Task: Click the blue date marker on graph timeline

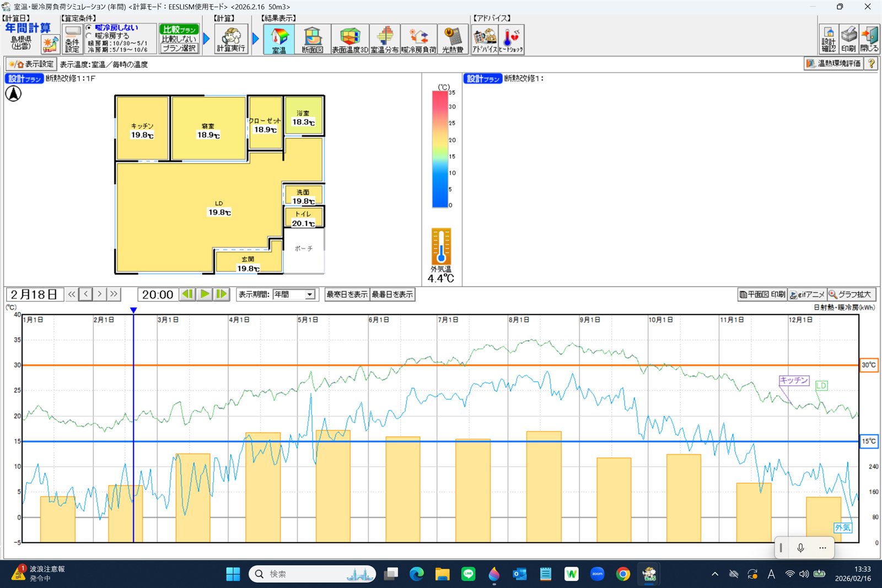Action: click(133, 311)
